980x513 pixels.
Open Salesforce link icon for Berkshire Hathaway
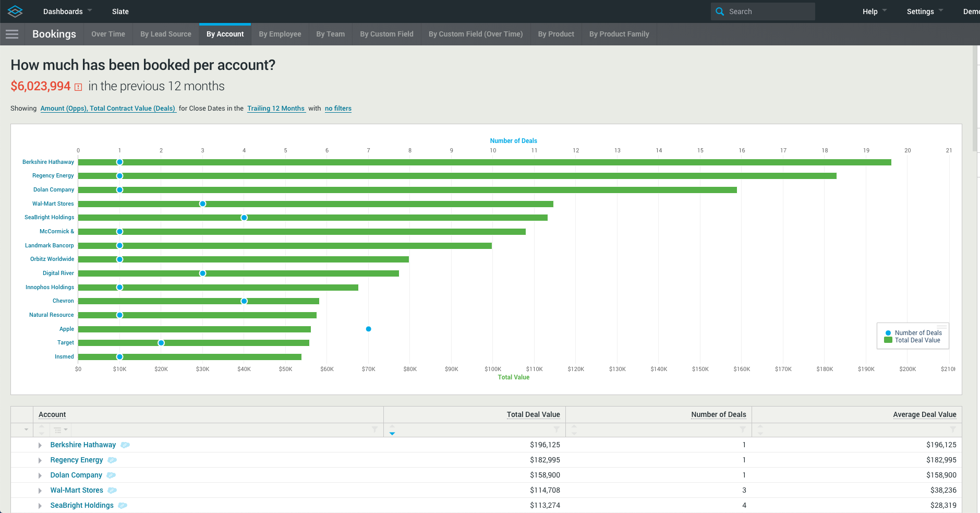125,445
